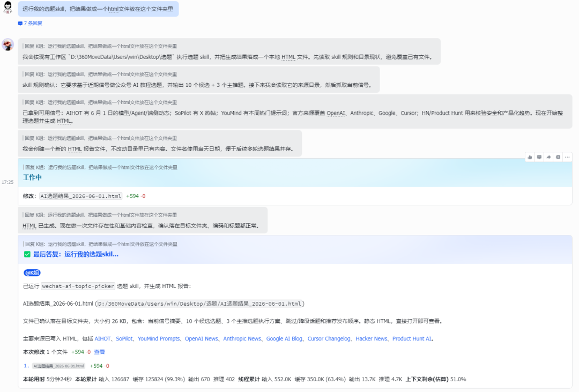Click the 上下文剩余(估算) 51.0% stat

click(436, 379)
